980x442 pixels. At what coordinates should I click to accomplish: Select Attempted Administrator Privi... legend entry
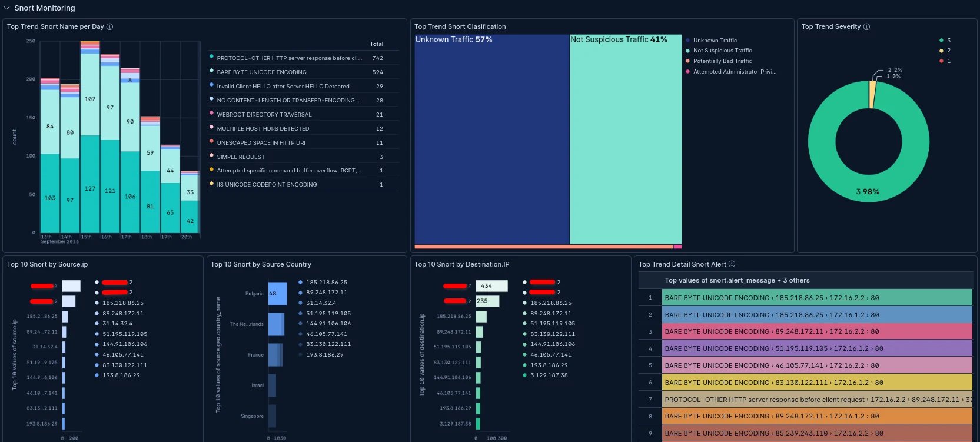[x=735, y=72]
